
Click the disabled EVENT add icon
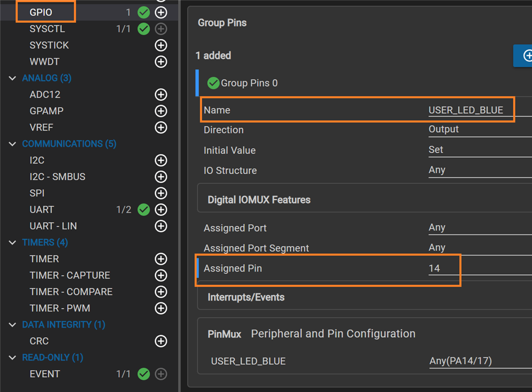[161, 374]
